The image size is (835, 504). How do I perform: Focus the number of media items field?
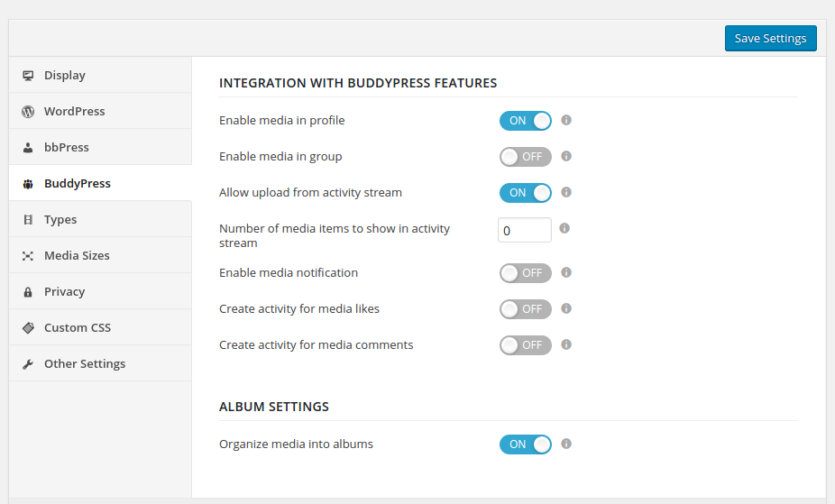tap(525, 230)
